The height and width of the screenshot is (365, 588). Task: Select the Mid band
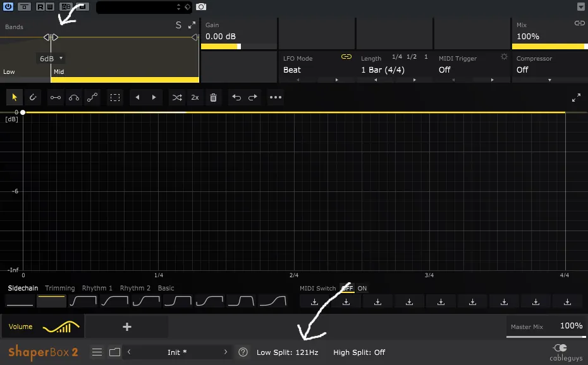click(x=59, y=71)
